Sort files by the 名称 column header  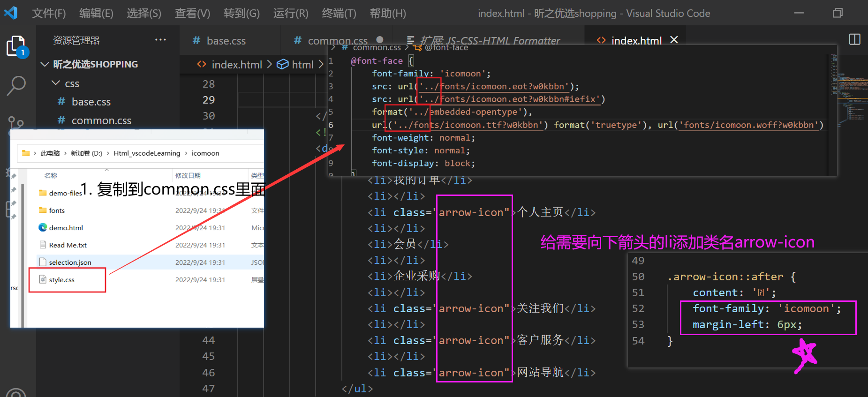[51, 175]
